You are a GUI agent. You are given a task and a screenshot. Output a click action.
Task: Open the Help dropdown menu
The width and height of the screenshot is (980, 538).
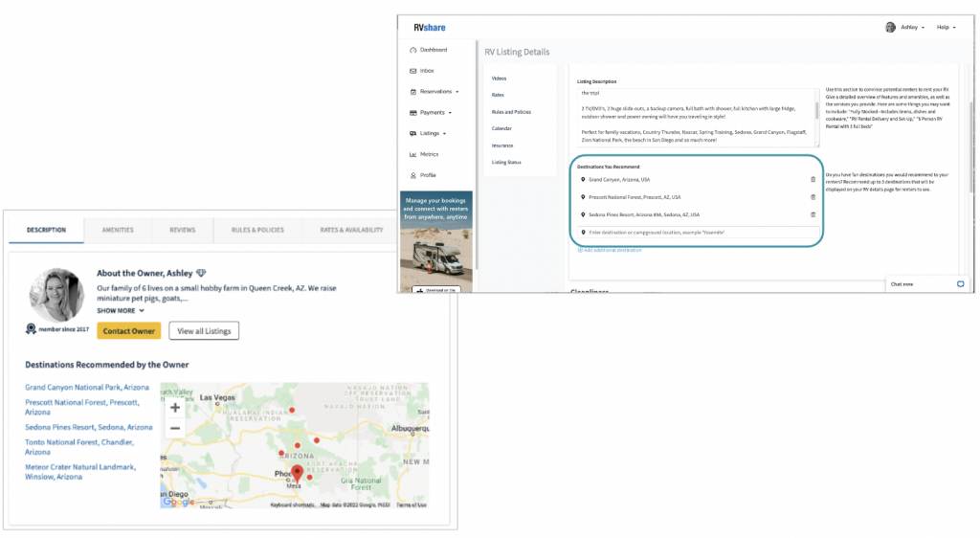pos(946,28)
